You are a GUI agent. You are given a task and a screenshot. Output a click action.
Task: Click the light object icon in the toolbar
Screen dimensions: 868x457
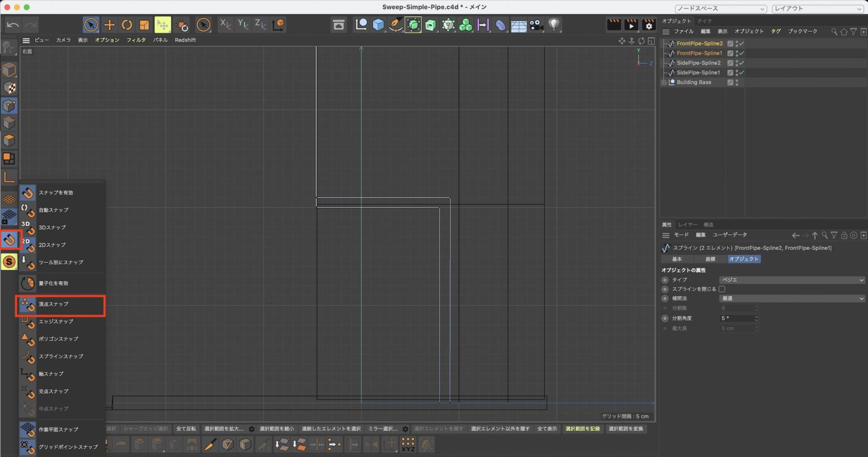pos(554,24)
